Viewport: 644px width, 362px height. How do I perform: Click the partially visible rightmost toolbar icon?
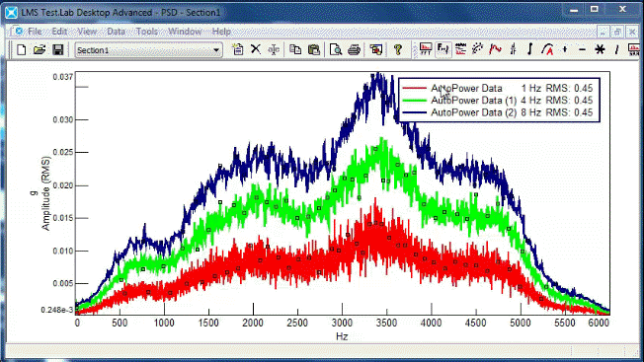pyautogui.click(x=634, y=49)
